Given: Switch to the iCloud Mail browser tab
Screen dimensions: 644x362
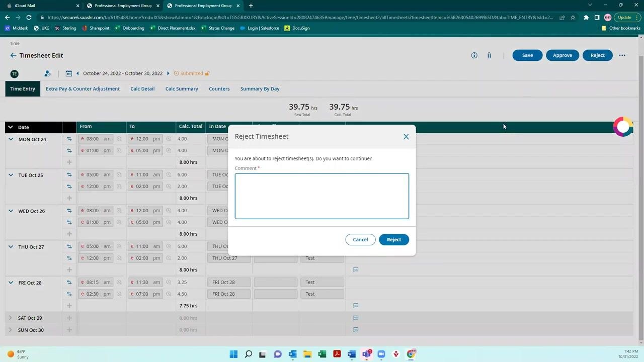Looking at the screenshot, I should 43,6.
